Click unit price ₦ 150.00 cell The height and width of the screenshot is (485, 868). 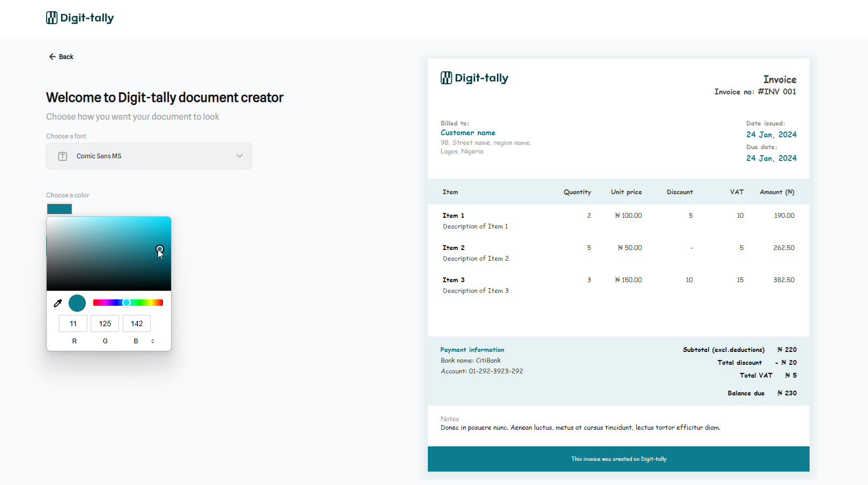[628, 280]
